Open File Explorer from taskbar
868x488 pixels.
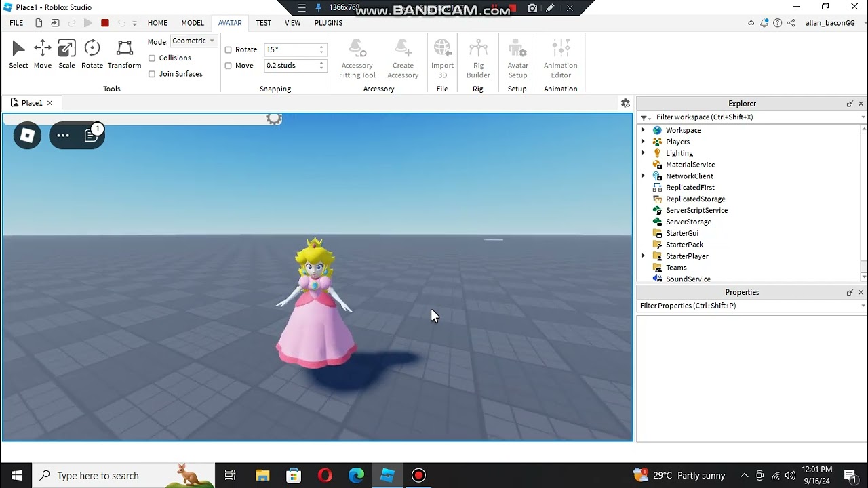(x=262, y=475)
